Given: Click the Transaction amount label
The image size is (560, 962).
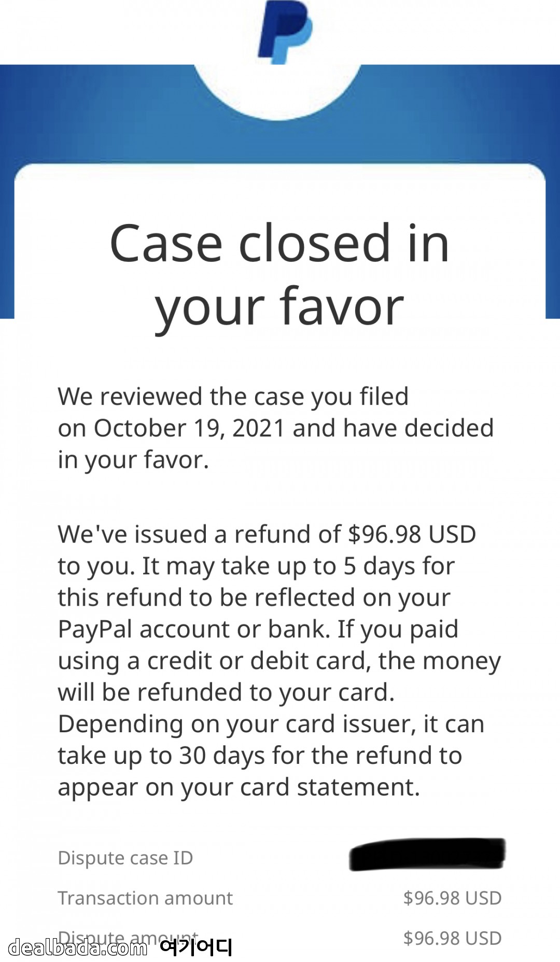Looking at the screenshot, I should pyautogui.click(x=145, y=898).
